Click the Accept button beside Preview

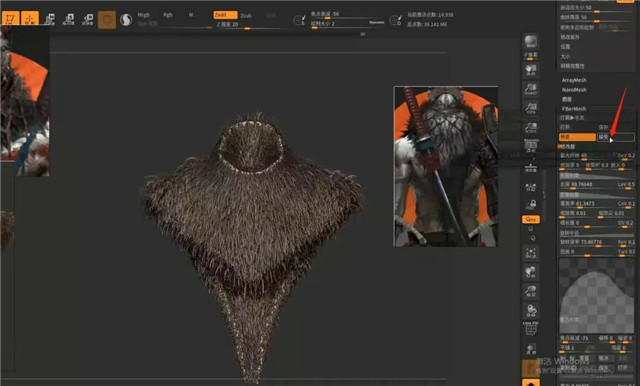(x=616, y=138)
